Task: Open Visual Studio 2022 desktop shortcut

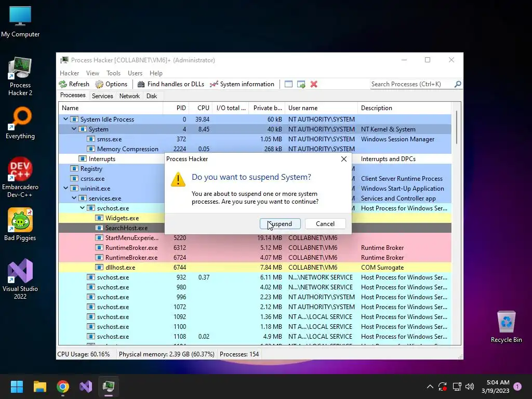Action: pyautogui.click(x=20, y=279)
